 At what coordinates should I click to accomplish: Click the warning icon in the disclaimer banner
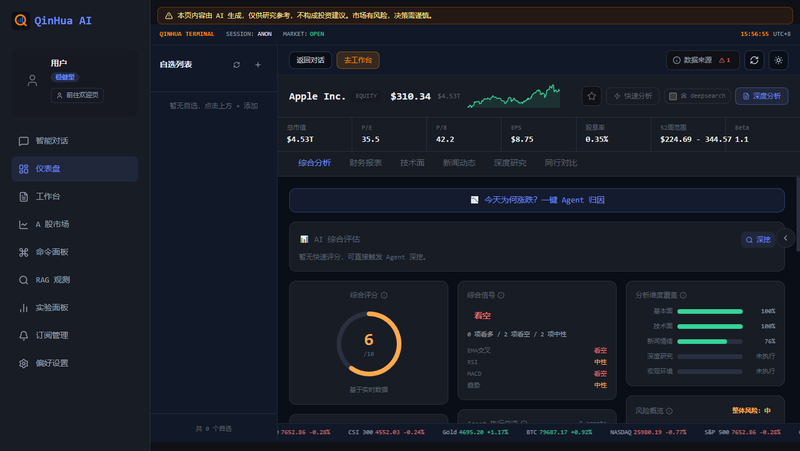(168, 16)
